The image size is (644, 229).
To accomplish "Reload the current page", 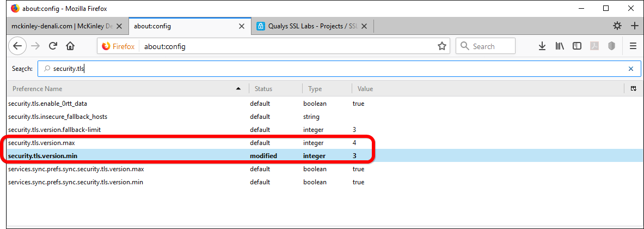I will (53, 46).
